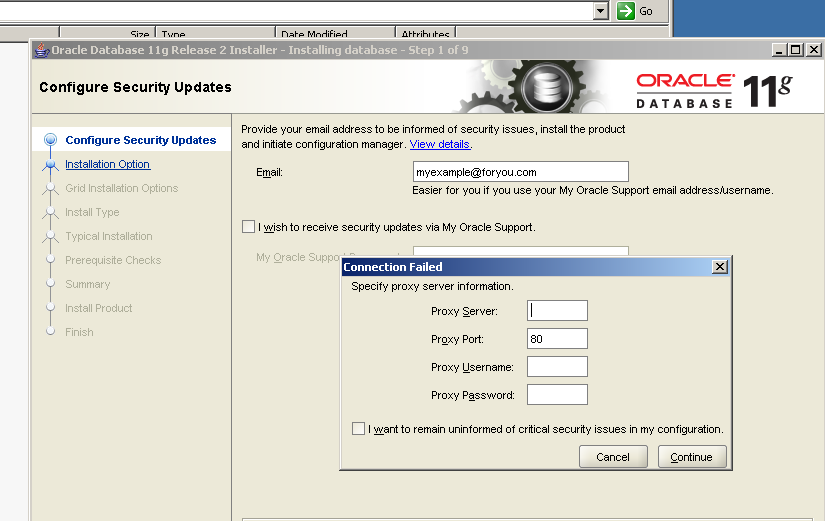Screen dimensions: 825x521
Task: Minimize the Oracle installer window
Action: (779, 50)
